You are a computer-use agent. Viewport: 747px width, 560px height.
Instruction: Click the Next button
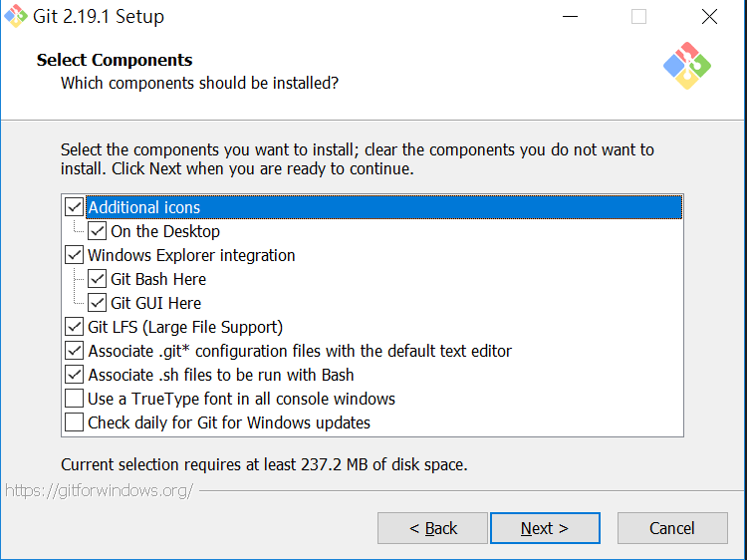click(545, 528)
